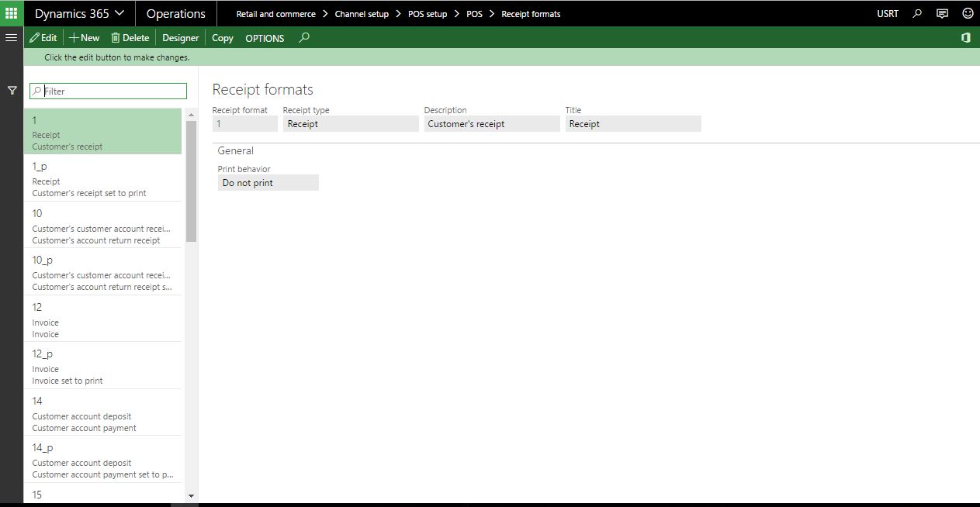The height and width of the screenshot is (507, 980).
Task: Open the OPTIONS tab
Action: pyautogui.click(x=265, y=38)
